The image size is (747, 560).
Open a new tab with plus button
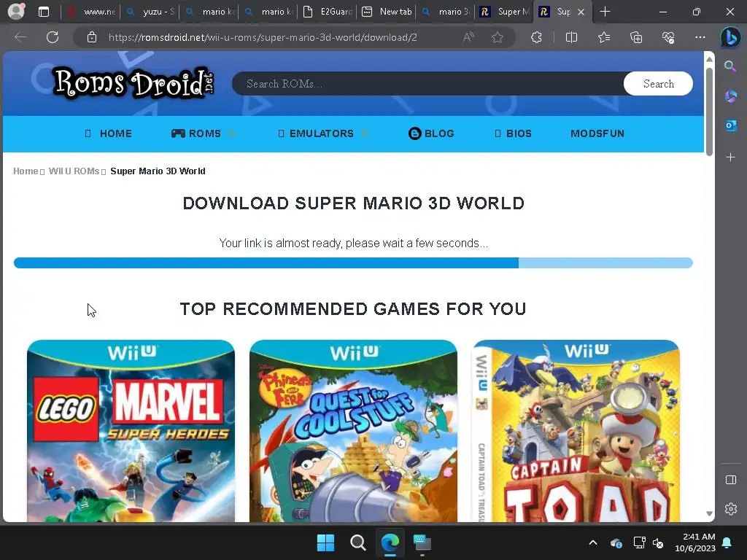[x=605, y=12]
